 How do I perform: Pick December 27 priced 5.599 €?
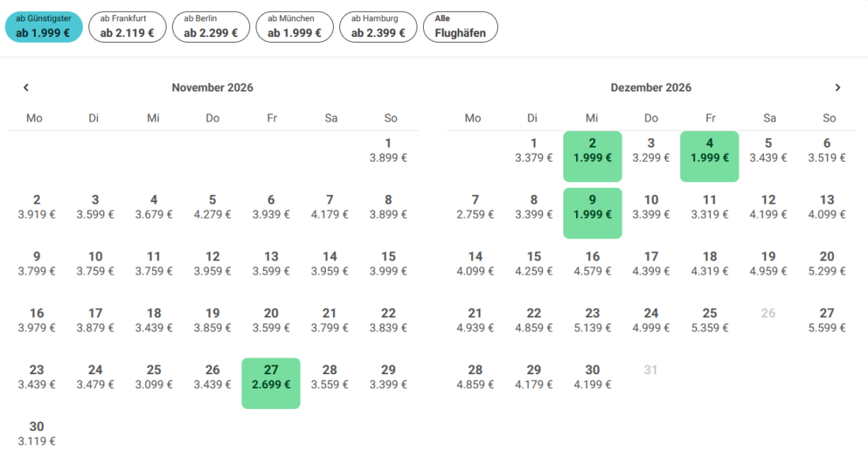(827, 320)
